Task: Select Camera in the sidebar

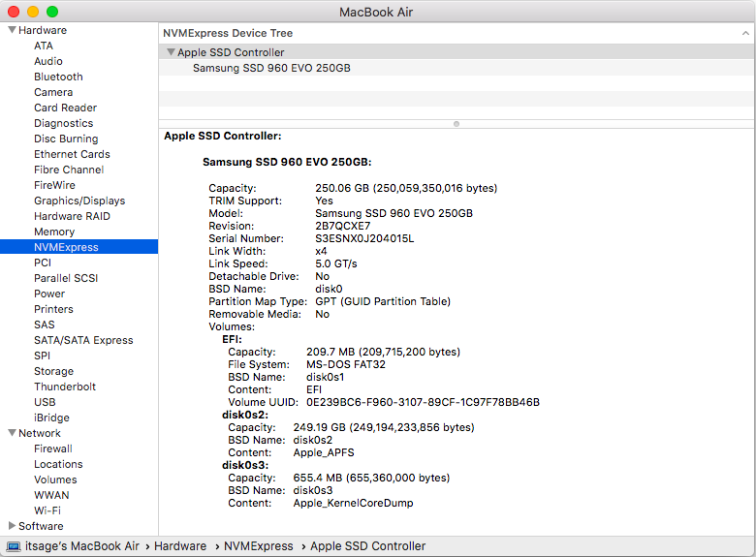Action: pos(53,92)
